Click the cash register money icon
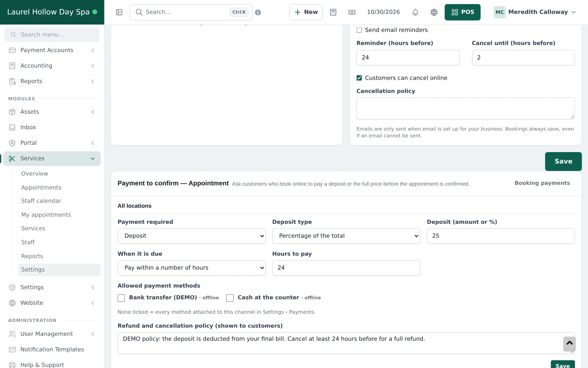 pos(352,12)
